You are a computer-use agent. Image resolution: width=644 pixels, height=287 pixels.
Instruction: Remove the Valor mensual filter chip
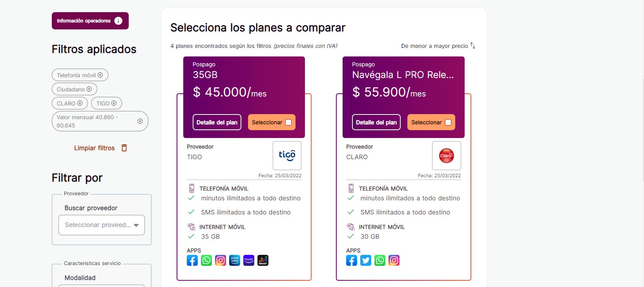tap(139, 121)
